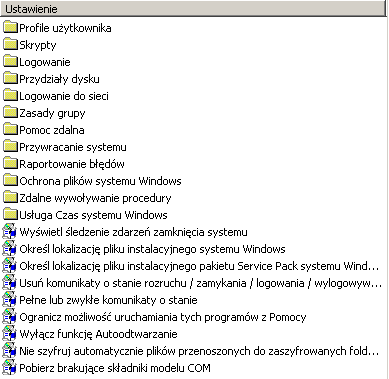Click the Logowanie row label

45,62
